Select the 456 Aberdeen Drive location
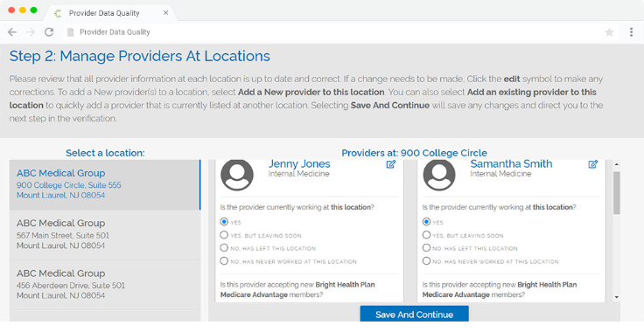Screen dimensions: 644x332 (105, 285)
